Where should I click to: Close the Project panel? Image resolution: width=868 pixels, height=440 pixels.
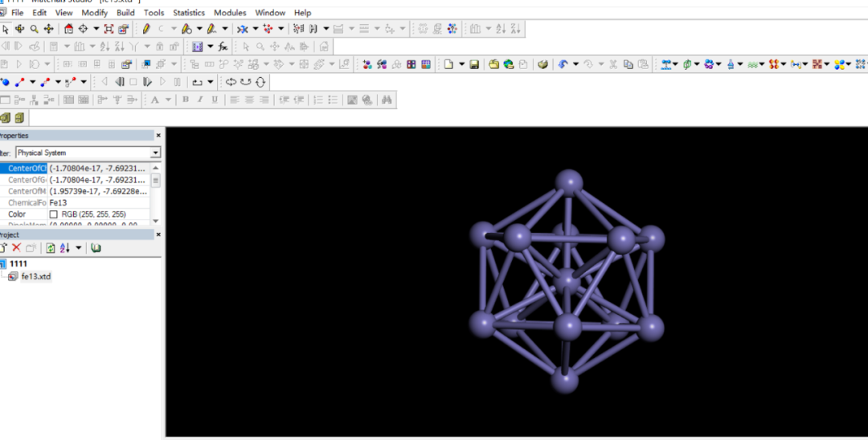click(x=158, y=234)
